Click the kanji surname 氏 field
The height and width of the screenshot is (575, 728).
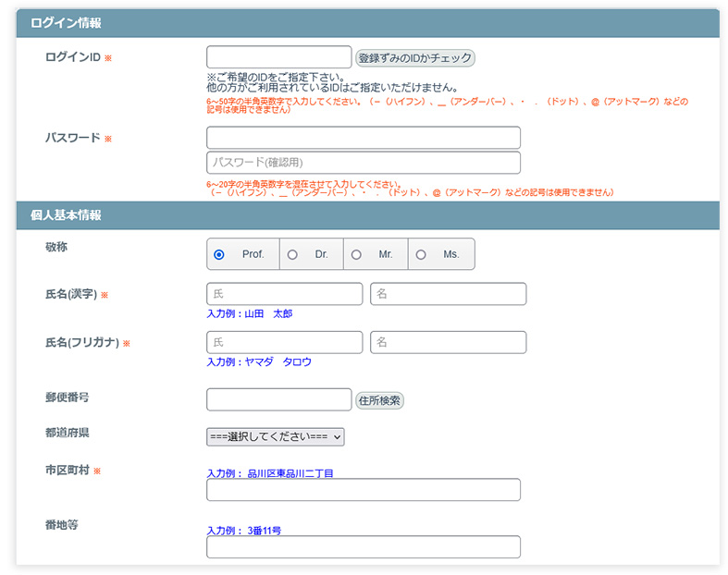(x=284, y=294)
